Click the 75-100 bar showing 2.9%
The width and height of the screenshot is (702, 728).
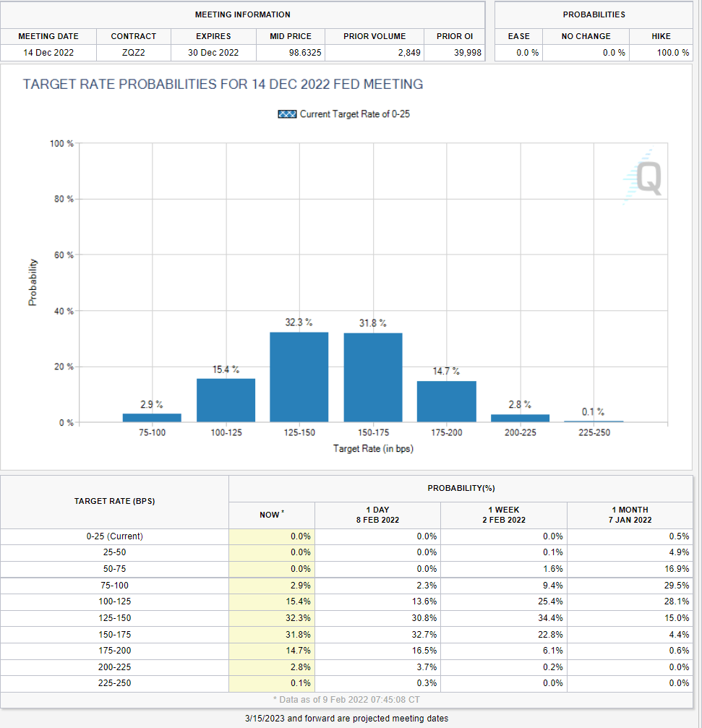coord(152,417)
